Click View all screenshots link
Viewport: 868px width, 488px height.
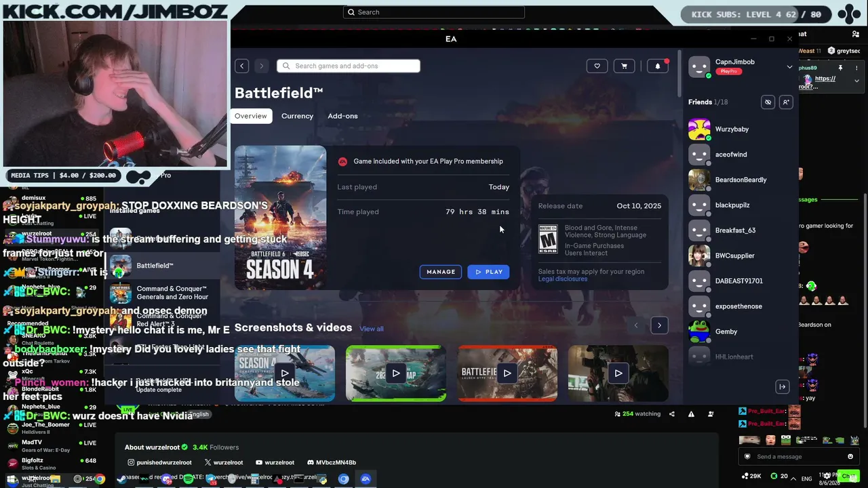click(372, 329)
